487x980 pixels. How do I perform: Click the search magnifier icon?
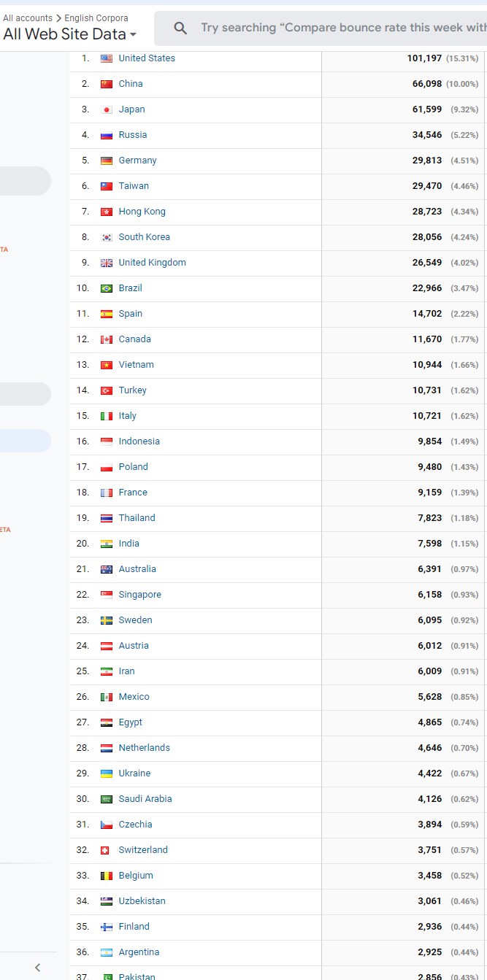pos(180,28)
